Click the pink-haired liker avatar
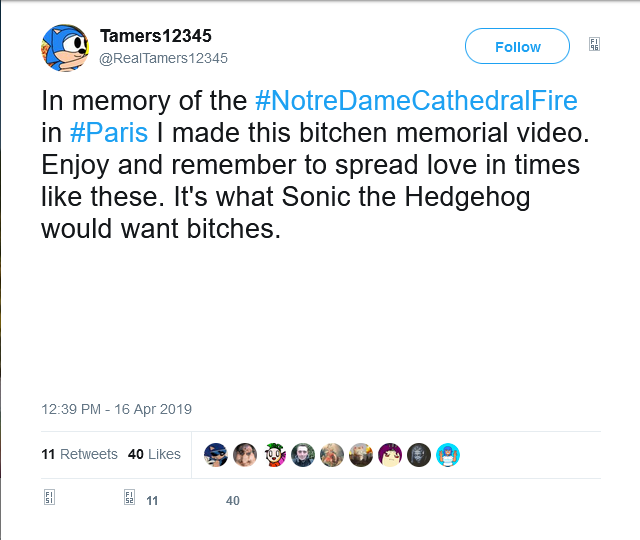The image size is (640, 540). [x=390, y=455]
